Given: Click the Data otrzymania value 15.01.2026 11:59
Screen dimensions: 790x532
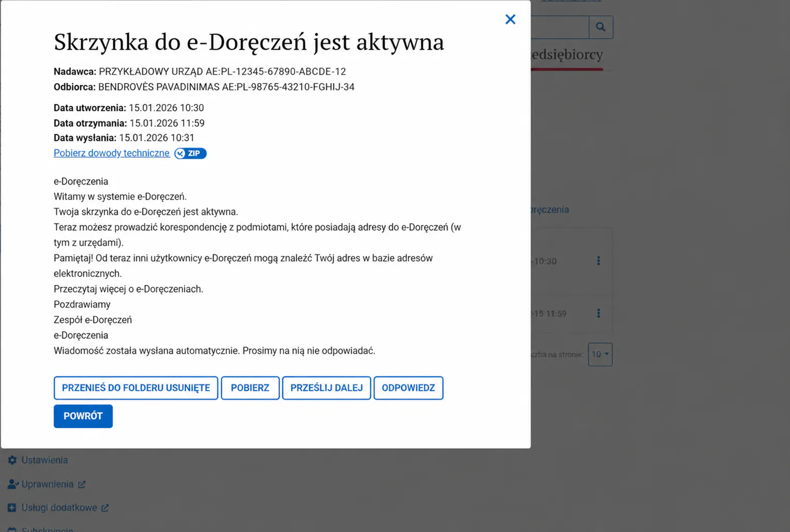Looking at the screenshot, I should tap(167, 123).
